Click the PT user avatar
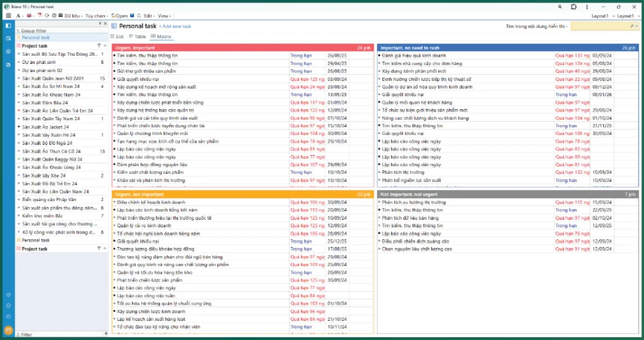Viewport: 644px width, 340px height. pyautogui.click(x=8, y=331)
